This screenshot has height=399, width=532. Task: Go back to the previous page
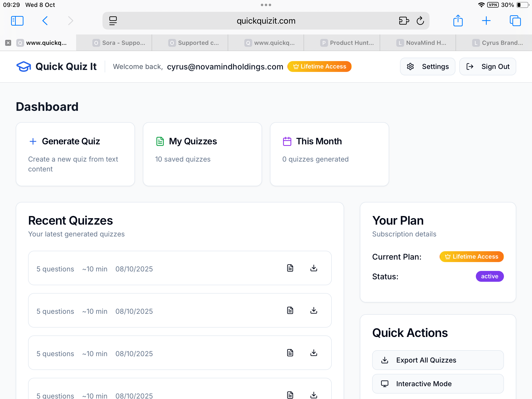pos(45,21)
